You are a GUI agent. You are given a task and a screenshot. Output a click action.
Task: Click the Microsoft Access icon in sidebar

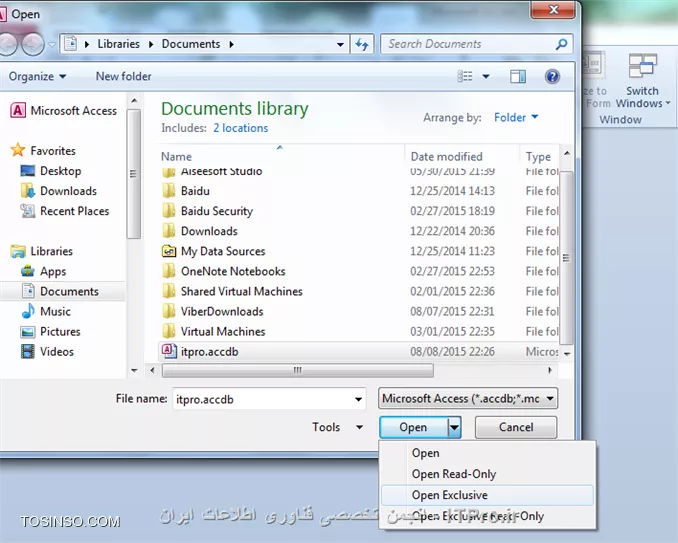coord(18,111)
